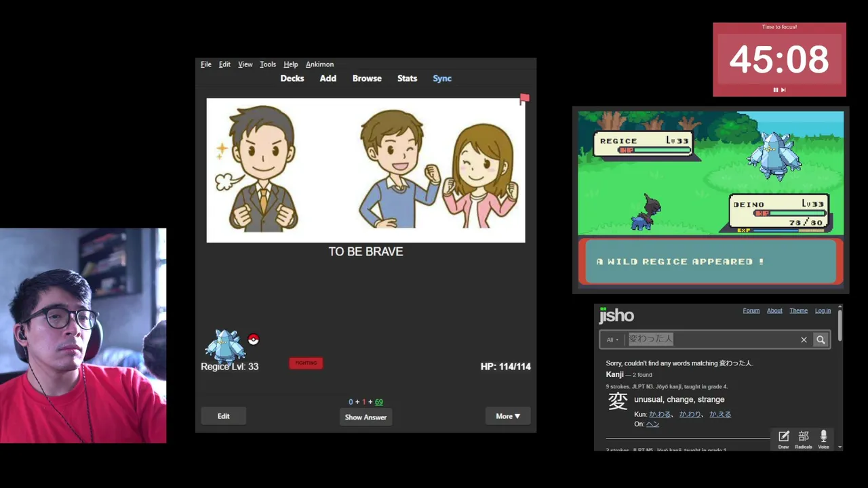Click the Kanji — 2 found heading
The width and height of the screenshot is (868, 488).
pos(629,374)
